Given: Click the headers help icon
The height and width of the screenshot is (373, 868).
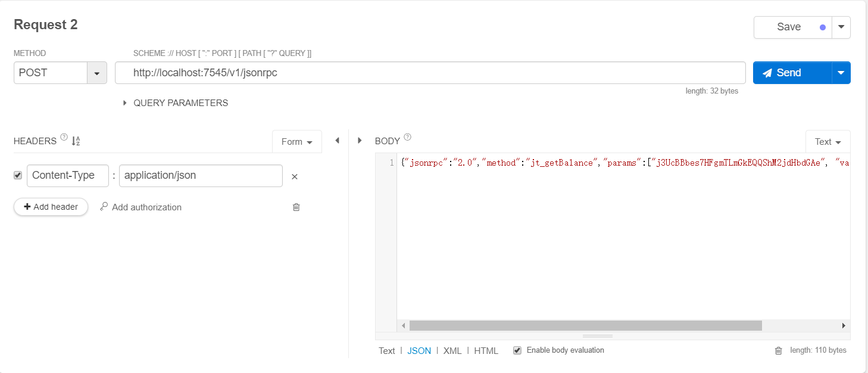Looking at the screenshot, I should coord(64,138).
